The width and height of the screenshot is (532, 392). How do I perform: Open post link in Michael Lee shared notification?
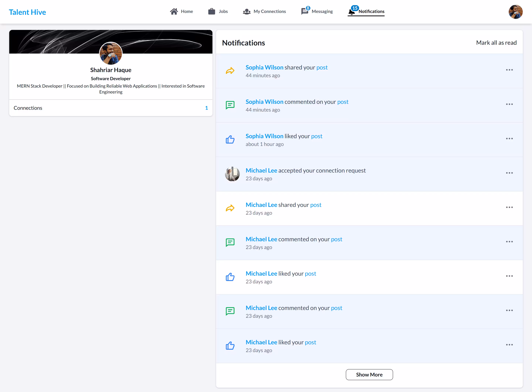[x=316, y=205]
